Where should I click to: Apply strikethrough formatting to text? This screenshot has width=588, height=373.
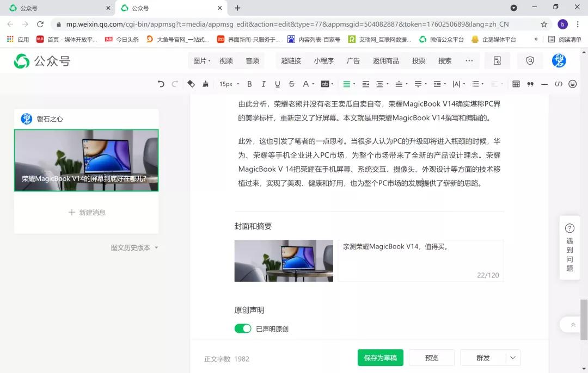click(x=292, y=84)
